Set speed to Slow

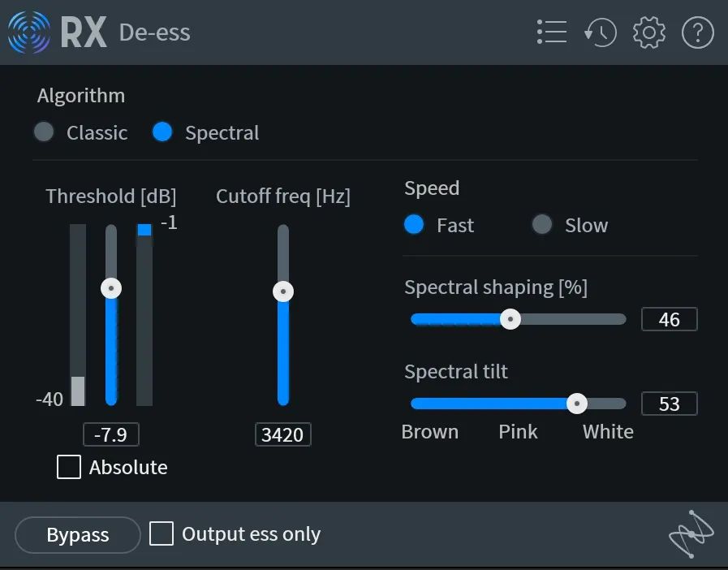pyautogui.click(x=542, y=224)
